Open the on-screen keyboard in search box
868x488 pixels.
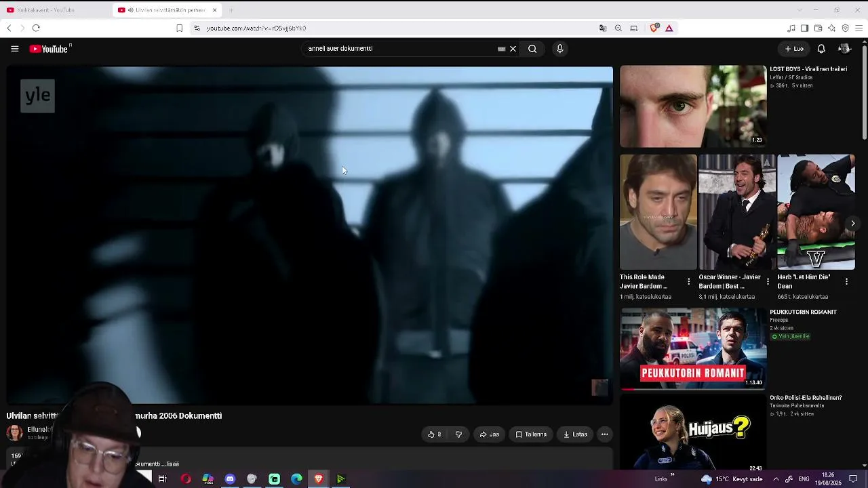pyautogui.click(x=502, y=49)
